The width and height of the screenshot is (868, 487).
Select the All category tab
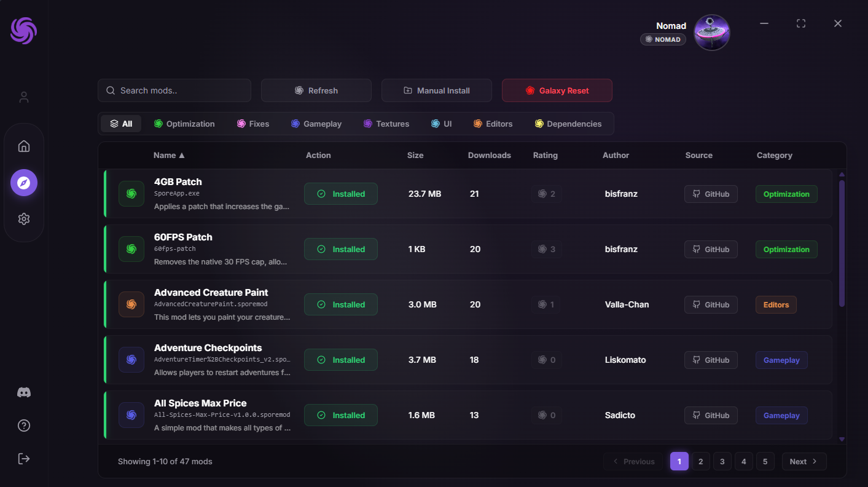tap(121, 124)
